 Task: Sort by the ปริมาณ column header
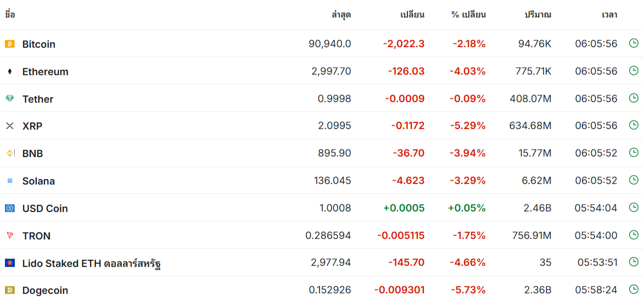537,15
